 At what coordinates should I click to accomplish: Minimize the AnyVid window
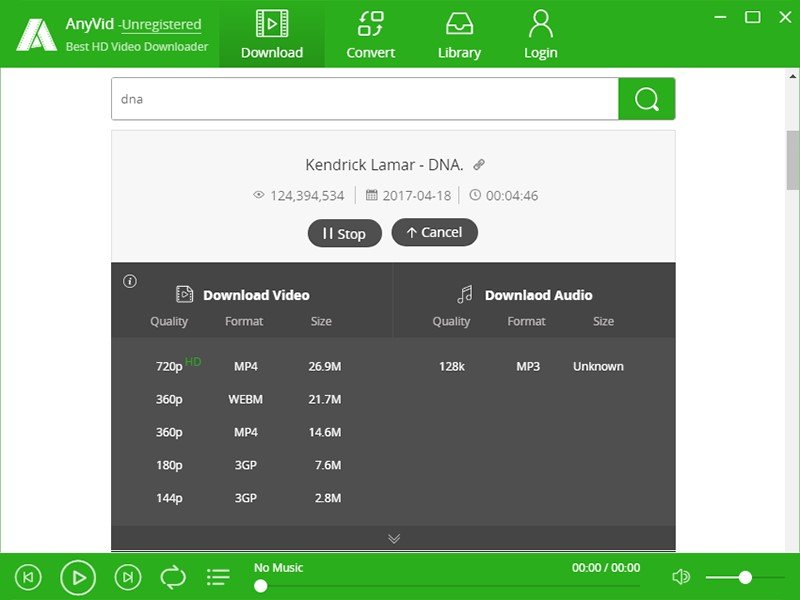click(720, 17)
